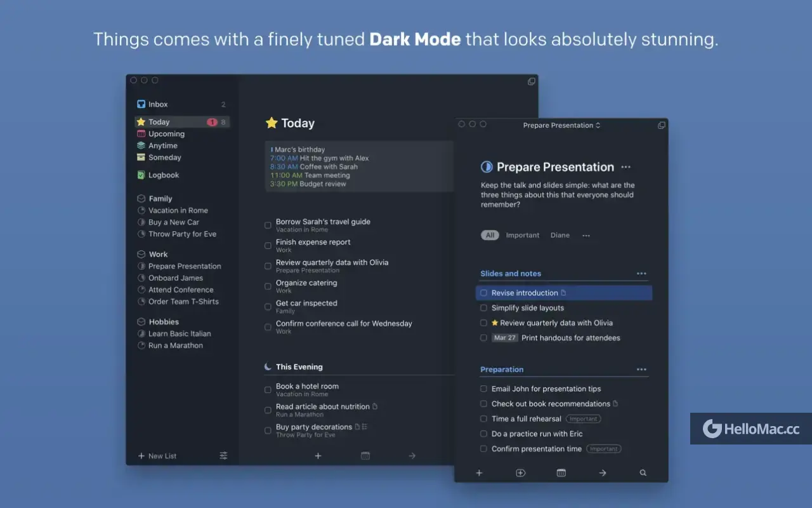
Task: Open Vacation in Rome project
Action: 178,210
